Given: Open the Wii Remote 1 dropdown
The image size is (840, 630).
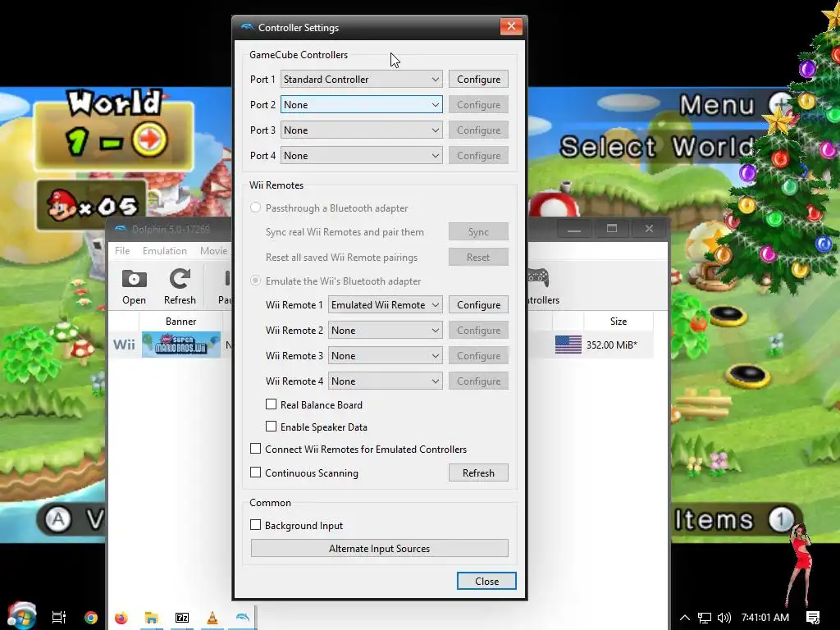Looking at the screenshot, I should (x=386, y=305).
